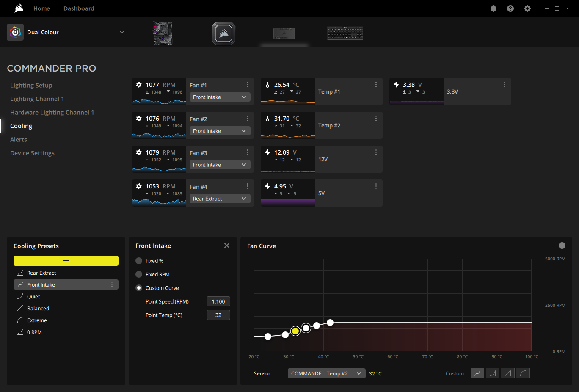Image resolution: width=579 pixels, height=392 pixels.
Task: Open the Sensor COMMANDE... Temp #2 dropdown
Action: [x=327, y=373]
